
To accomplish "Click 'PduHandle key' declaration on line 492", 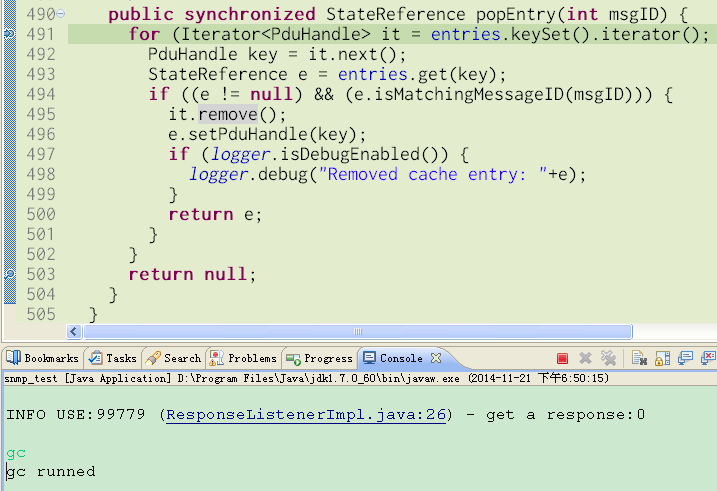I will 213,54.
